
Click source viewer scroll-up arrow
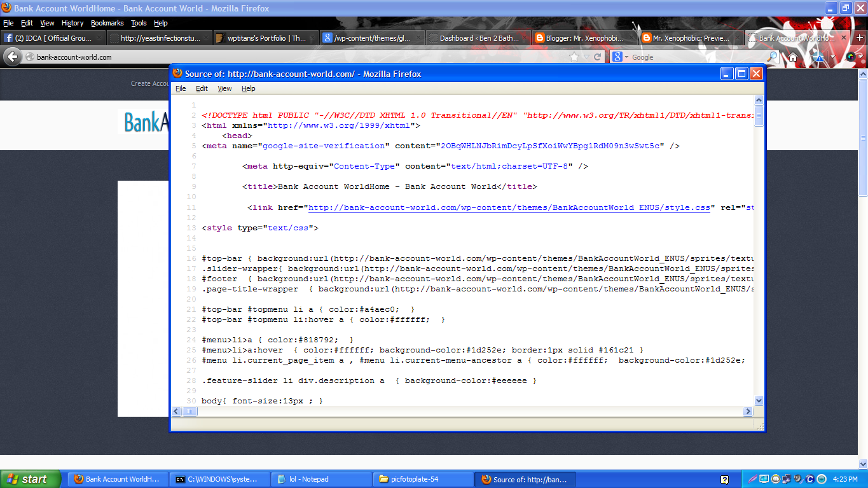click(x=759, y=100)
